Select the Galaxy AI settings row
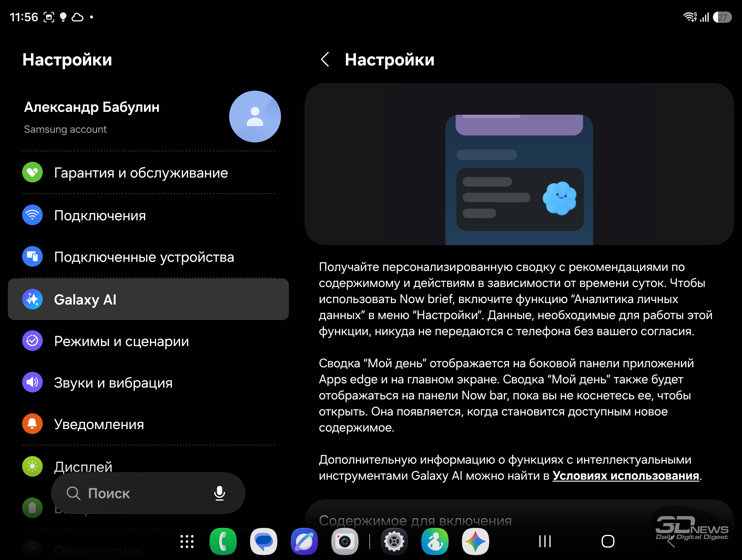This screenshot has width=742, height=560. coord(148,299)
